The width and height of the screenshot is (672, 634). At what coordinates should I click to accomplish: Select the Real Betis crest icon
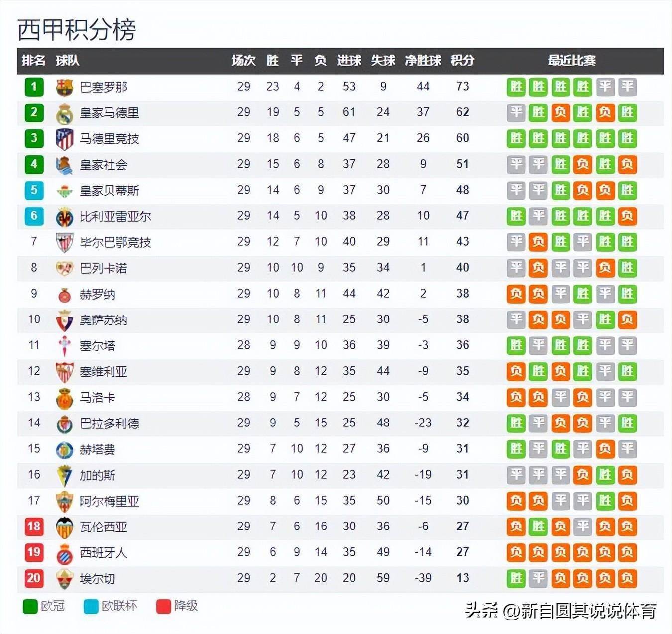point(64,191)
